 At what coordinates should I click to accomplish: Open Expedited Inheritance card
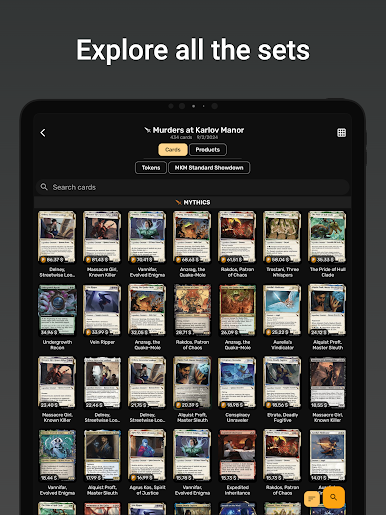(x=237, y=455)
